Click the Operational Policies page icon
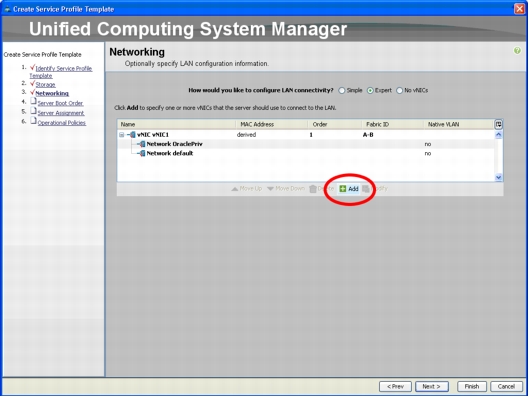Image resolution: width=529 pixels, height=398 pixels. click(x=33, y=121)
